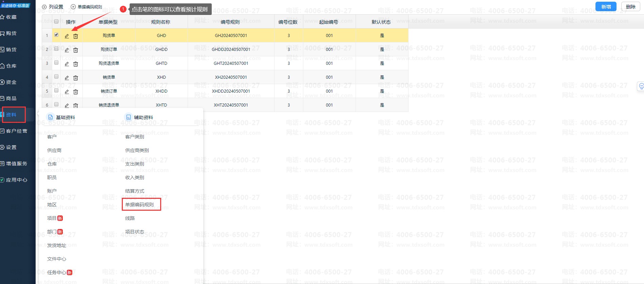Toggle the select-all checkbox in table header
This screenshot has width=644, height=284.
(x=56, y=22)
